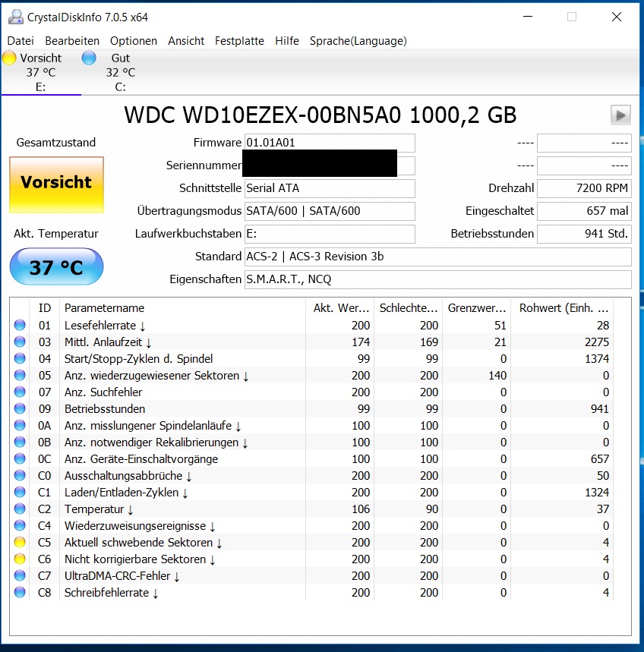Open the Ansicht menu
Viewport: 644px width, 652px height.
(x=186, y=41)
